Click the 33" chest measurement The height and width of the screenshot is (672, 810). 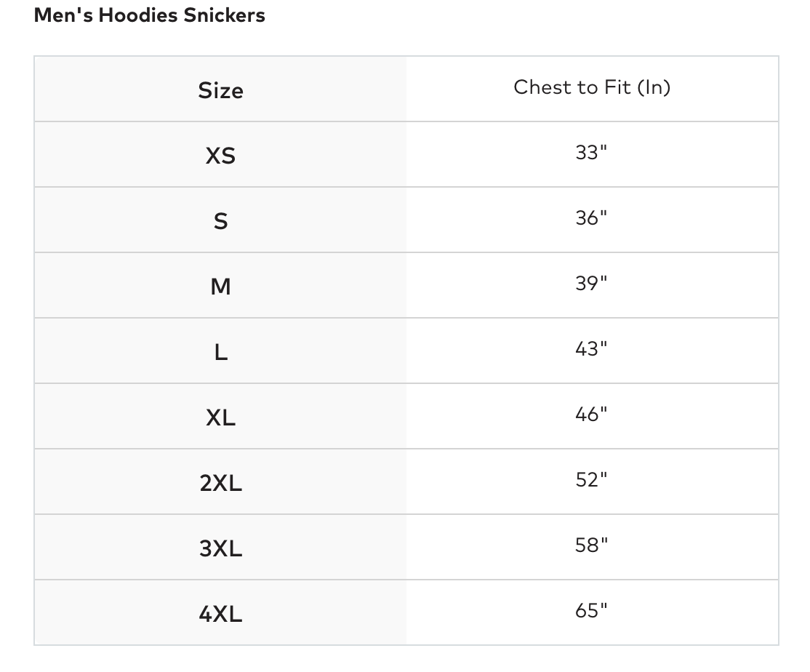click(591, 153)
